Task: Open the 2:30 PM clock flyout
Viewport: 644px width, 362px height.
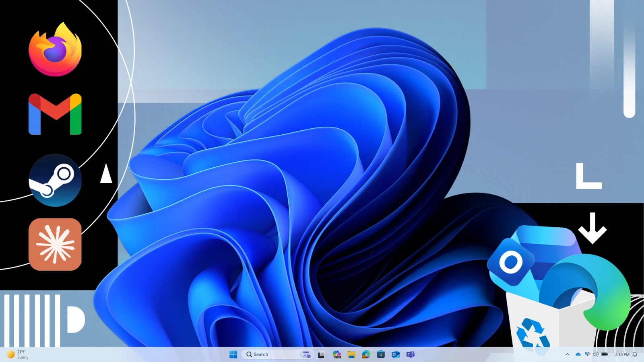Action: point(622,354)
